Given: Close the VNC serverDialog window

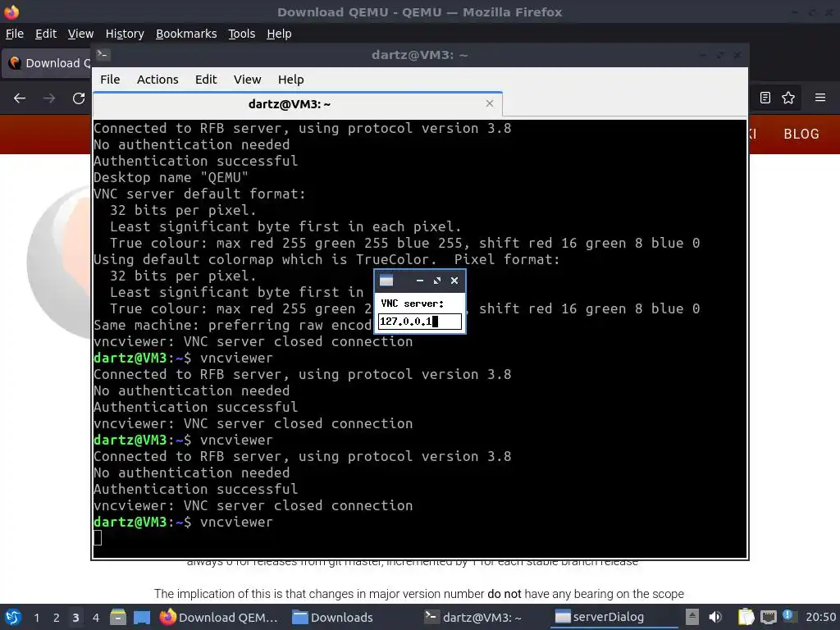Looking at the screenshot, I should tap(454, 281).
